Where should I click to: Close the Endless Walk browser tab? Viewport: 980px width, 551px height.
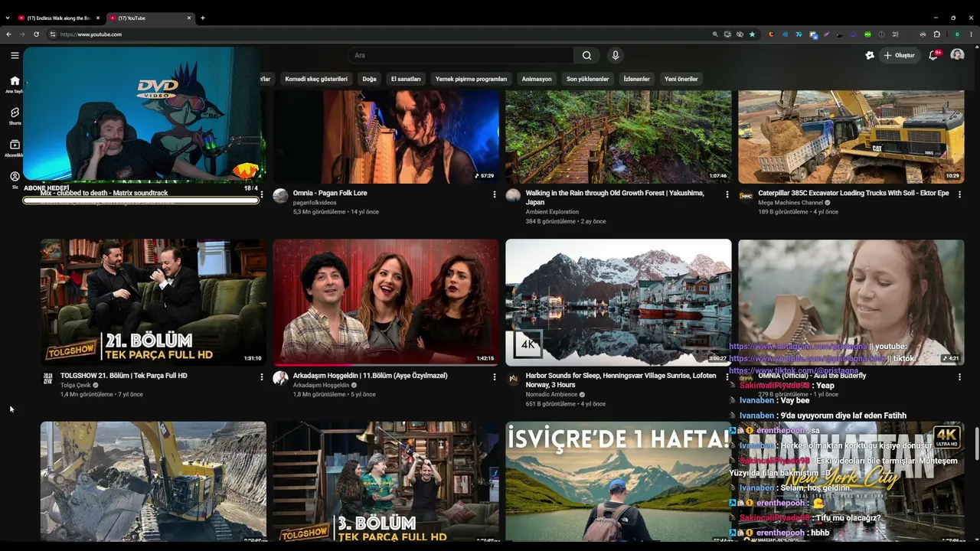[97, 18]
